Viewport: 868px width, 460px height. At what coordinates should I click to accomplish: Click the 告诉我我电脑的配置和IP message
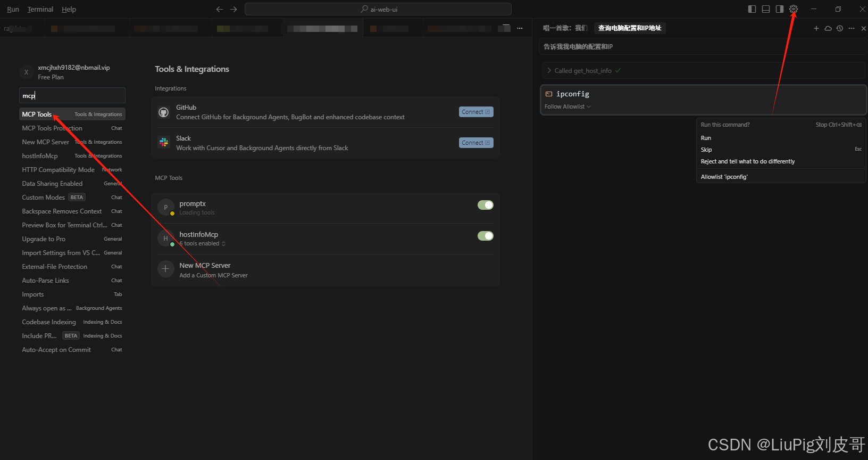(x=703, y=47)
